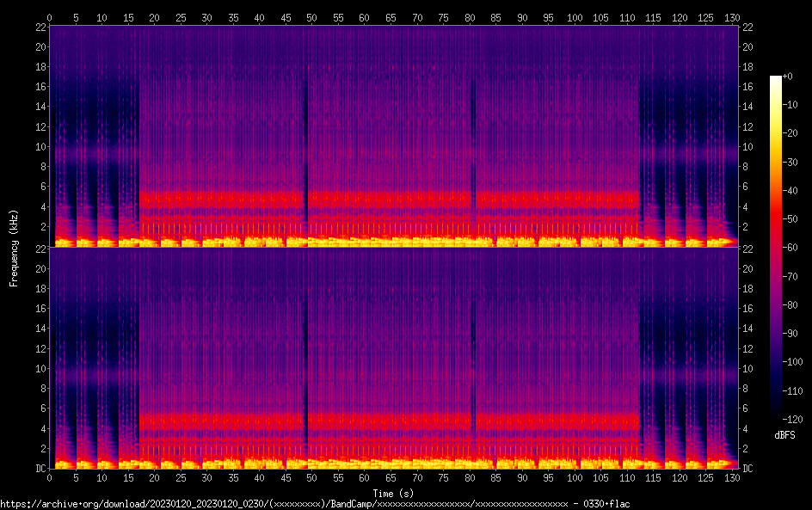Image resolution: width=812 pixels, height=510 pixels.
Task: Click the "Time (s)" axis label
Action: tap(392, 493)
